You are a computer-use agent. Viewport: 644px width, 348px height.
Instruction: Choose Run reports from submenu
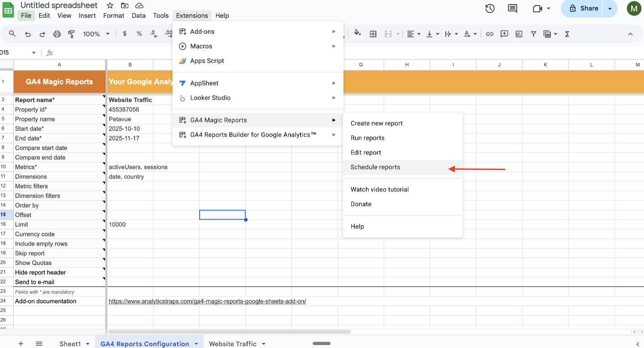(x=403, y=138)
